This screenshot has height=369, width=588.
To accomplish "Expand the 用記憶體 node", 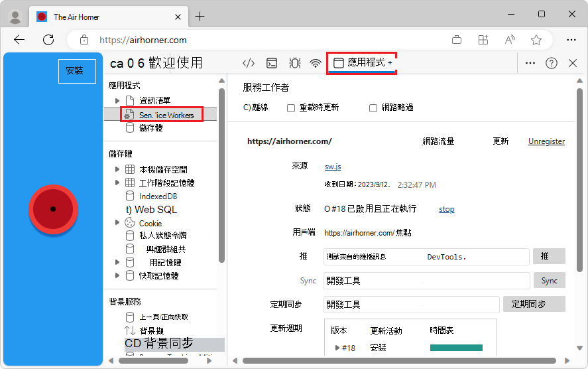I will 117,262.
